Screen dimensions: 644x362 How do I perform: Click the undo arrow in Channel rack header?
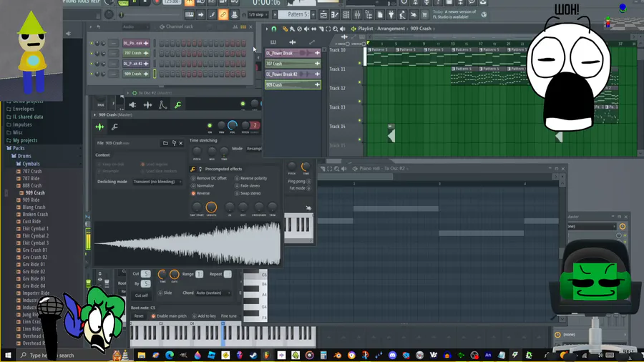tap(99, 26)
